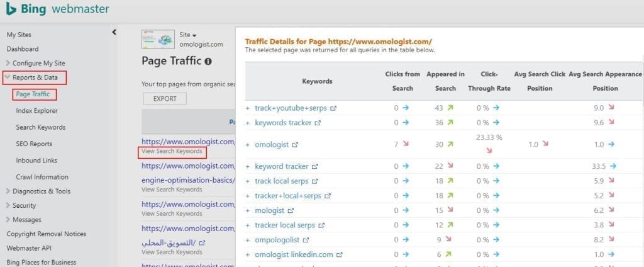Open Dashboard from sidebar

tap(23, 49)
